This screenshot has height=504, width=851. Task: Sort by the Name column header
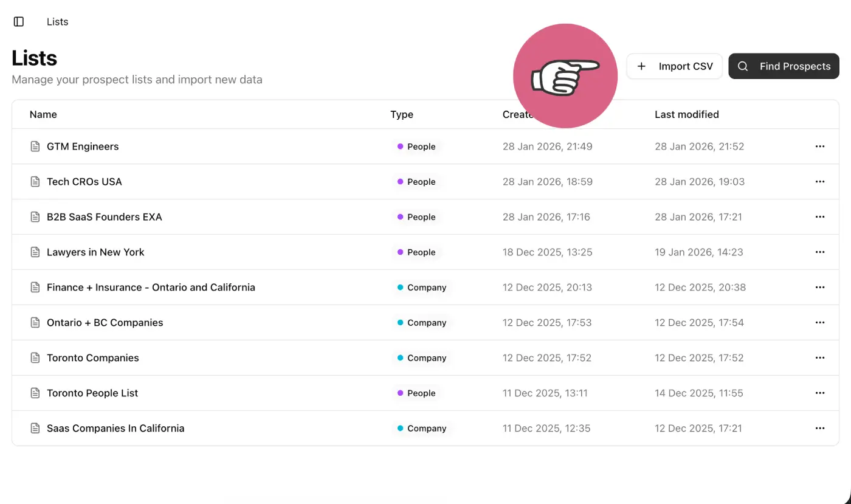(43, 114)
